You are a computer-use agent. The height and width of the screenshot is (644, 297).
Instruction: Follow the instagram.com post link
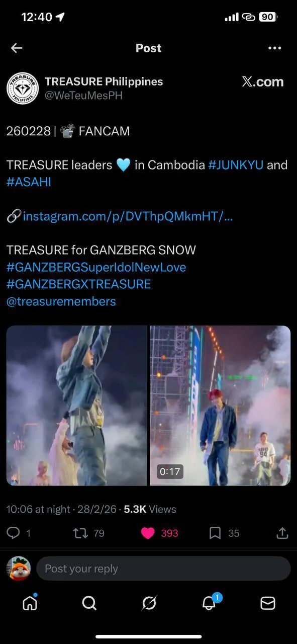pos(128,216)
